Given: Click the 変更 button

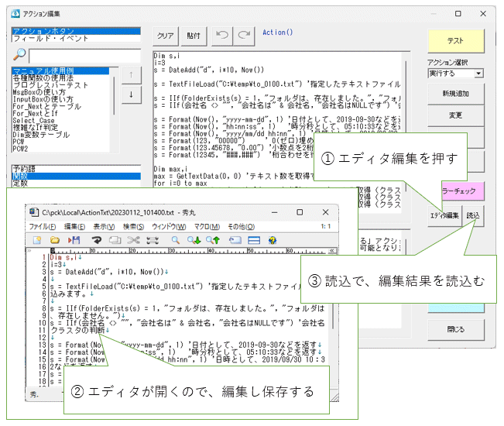Looking at the screenshot, I should 455,115.
